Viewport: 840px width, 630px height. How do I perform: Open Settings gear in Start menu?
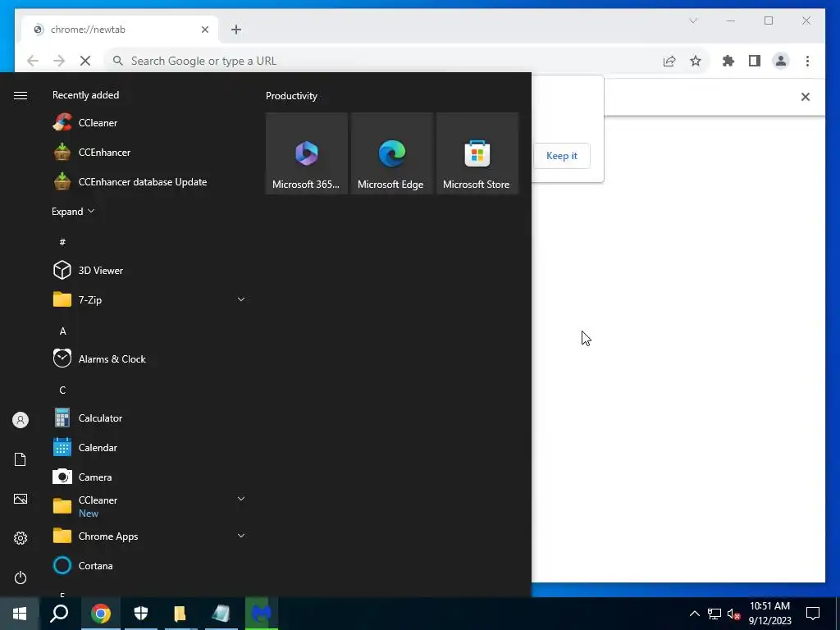(x=21, y=538)
